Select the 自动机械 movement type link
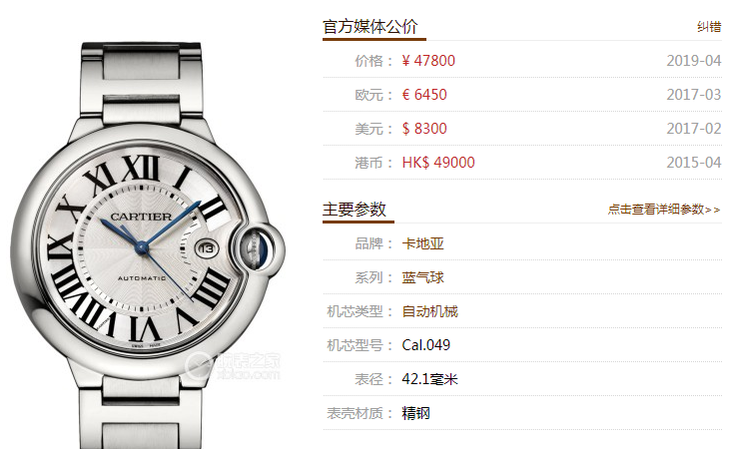The image size is (730, 449). (x=430, y=311)
